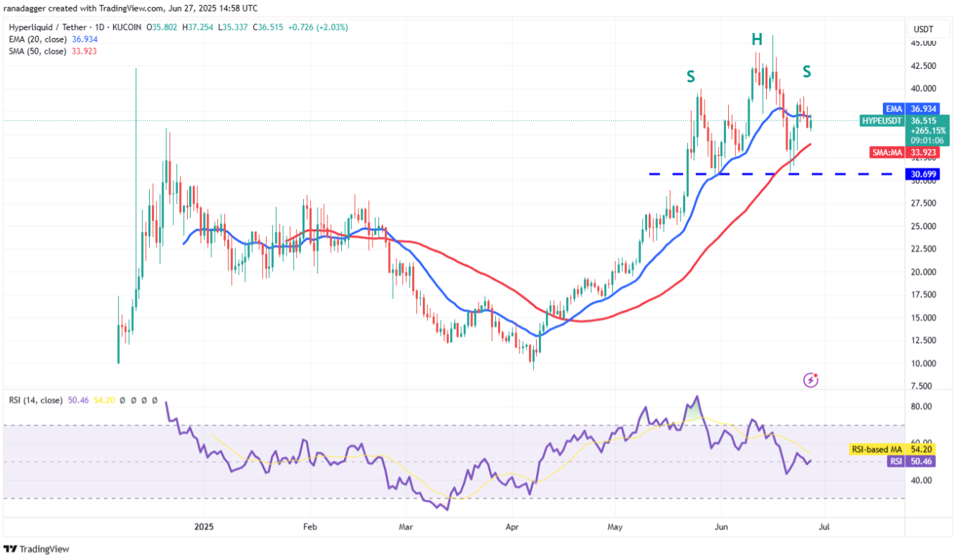Click the TradingView logo icon
Image resolution: width=956 pixels, height=560 pixels.
tap(11, 549)
